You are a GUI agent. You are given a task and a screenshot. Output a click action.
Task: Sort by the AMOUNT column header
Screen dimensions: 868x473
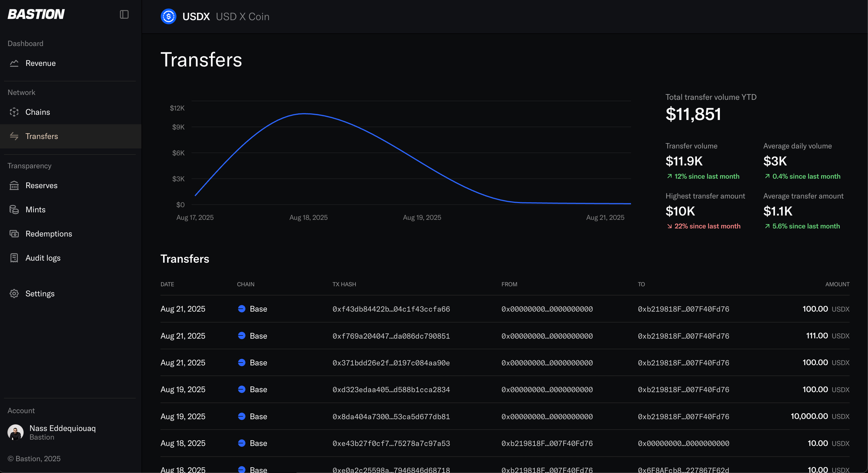837,284
